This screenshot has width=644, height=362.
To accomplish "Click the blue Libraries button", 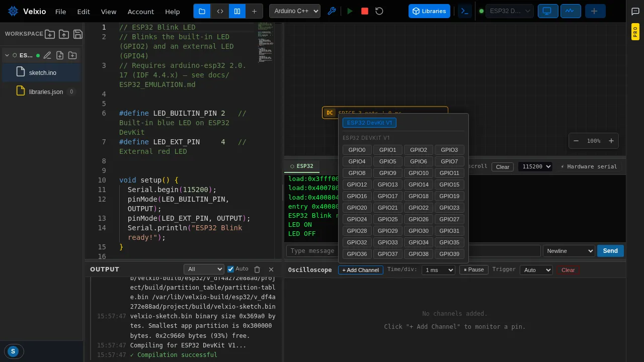I will [429, 11].
